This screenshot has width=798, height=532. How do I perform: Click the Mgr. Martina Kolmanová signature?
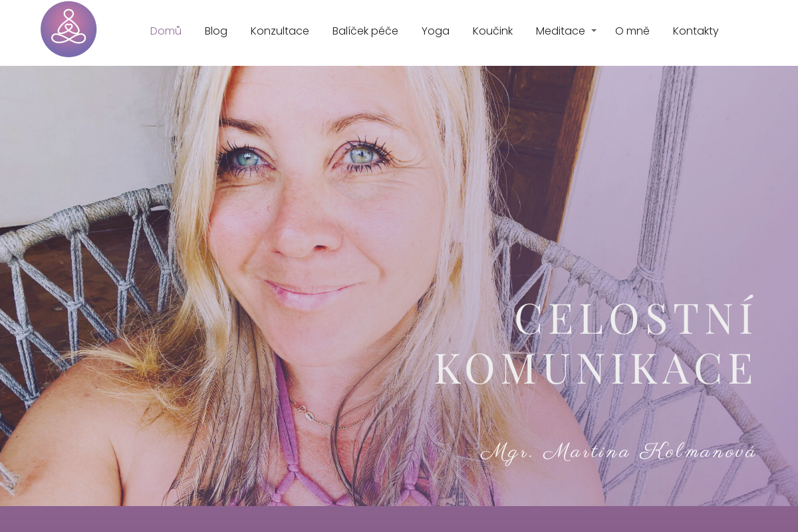click(618, 452)
